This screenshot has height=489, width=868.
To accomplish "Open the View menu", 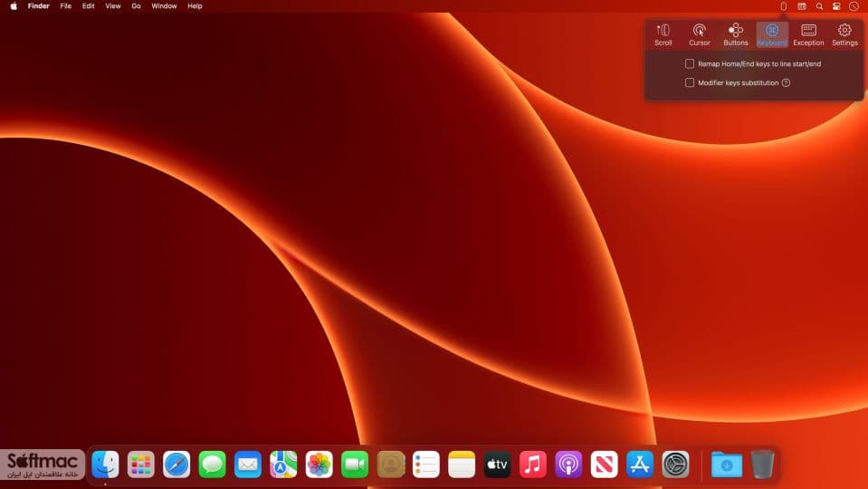I will pos(113,6).
